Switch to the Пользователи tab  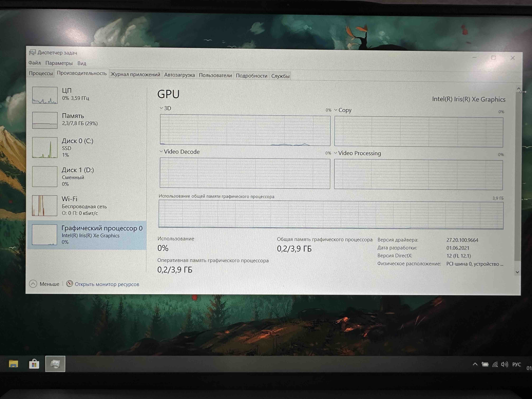click(x=215, y=75)
